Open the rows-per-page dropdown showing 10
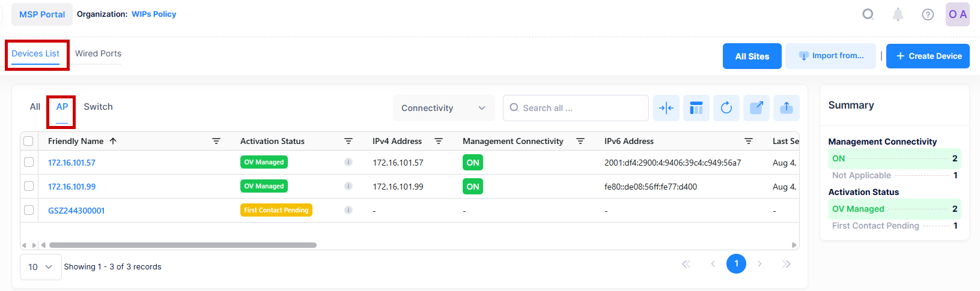 [x=40, y=267]
